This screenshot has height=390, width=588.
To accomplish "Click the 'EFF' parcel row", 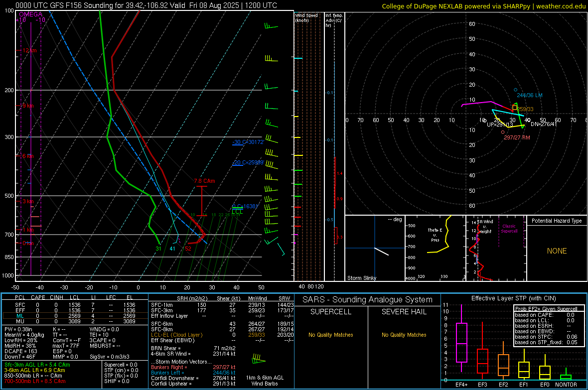I will [75, 310].
